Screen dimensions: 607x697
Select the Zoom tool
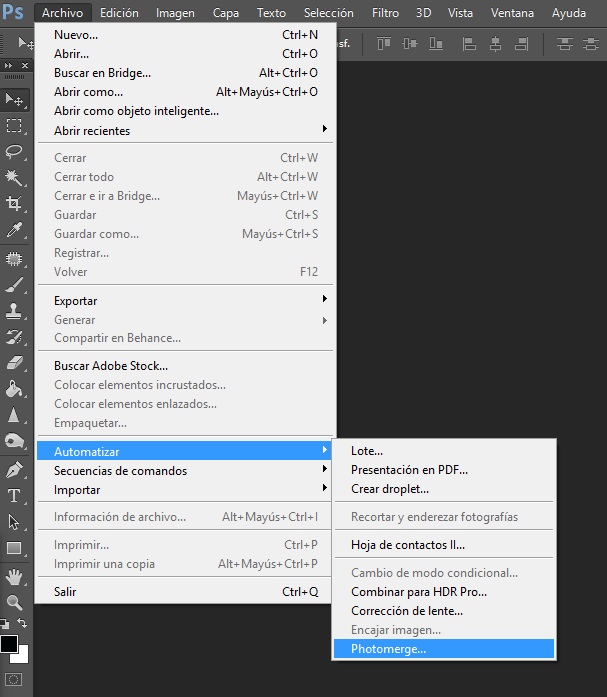click(14, 603)
